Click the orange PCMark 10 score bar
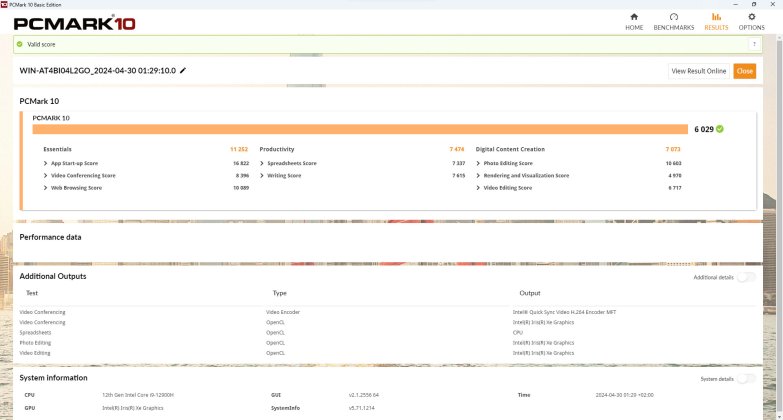Viewport: 783px width, 420px height. point(360,129)
